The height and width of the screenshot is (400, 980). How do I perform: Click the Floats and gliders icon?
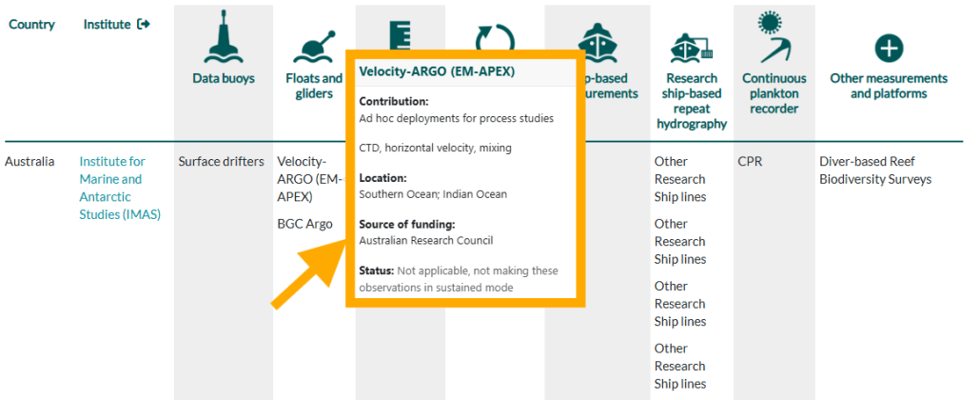(313, 44)
